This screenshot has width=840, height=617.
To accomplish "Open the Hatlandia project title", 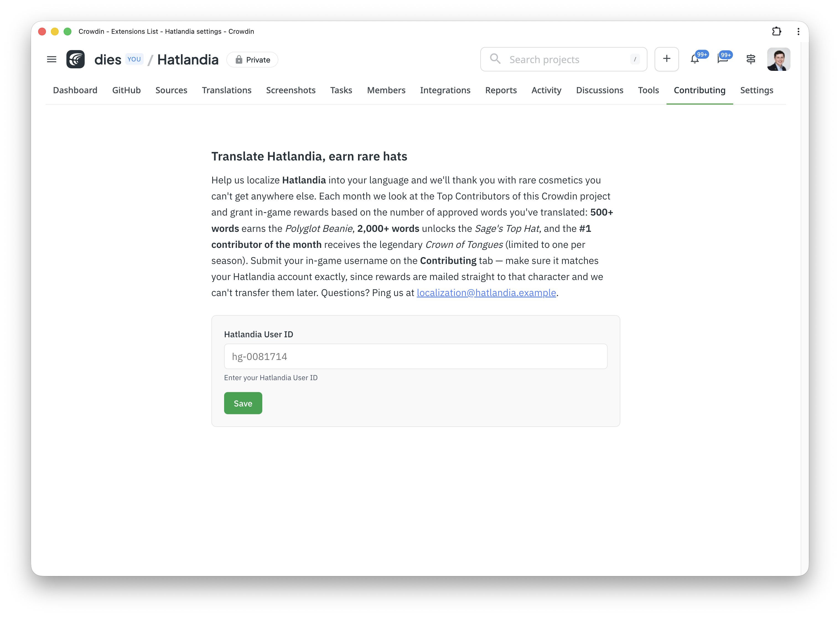I will point(188,59).
